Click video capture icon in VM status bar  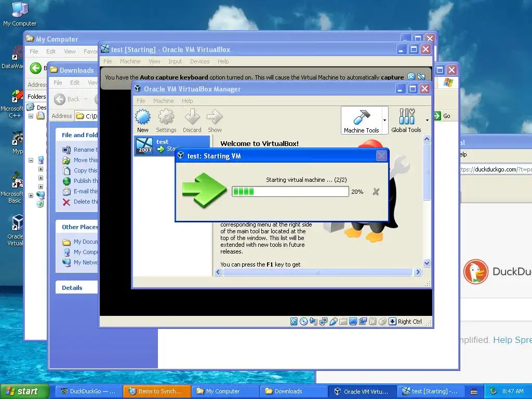(363, 321)
